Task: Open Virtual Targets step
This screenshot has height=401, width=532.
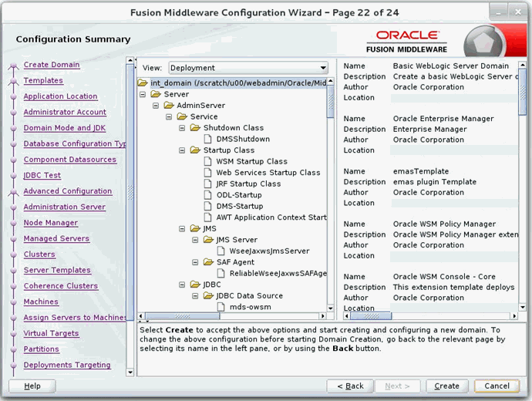Action: click(51, 333)
